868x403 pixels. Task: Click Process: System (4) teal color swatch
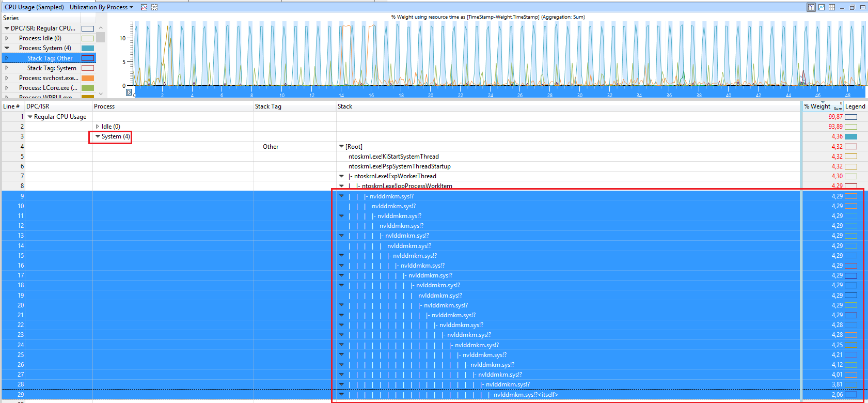pos(88,48)
